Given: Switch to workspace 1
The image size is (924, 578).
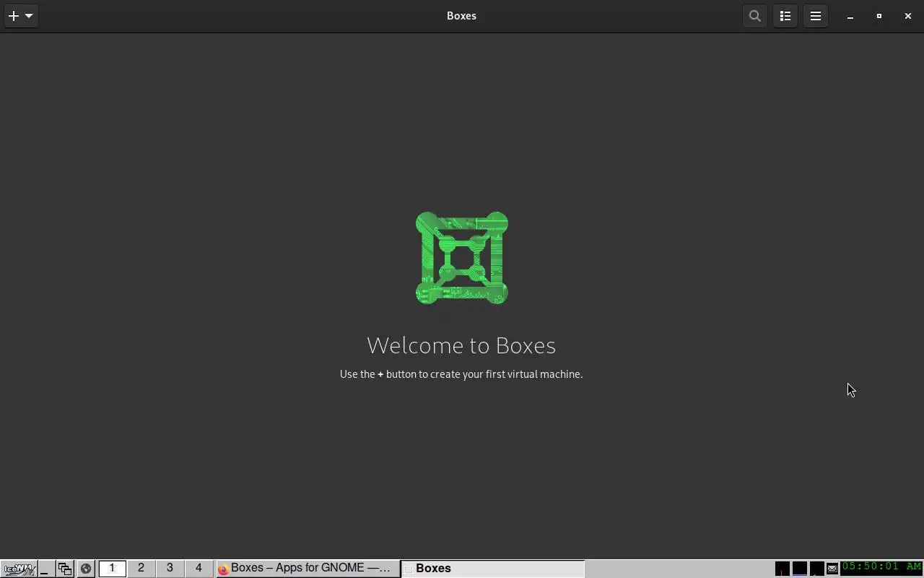Looking at the screenshot, I should 112,569.
